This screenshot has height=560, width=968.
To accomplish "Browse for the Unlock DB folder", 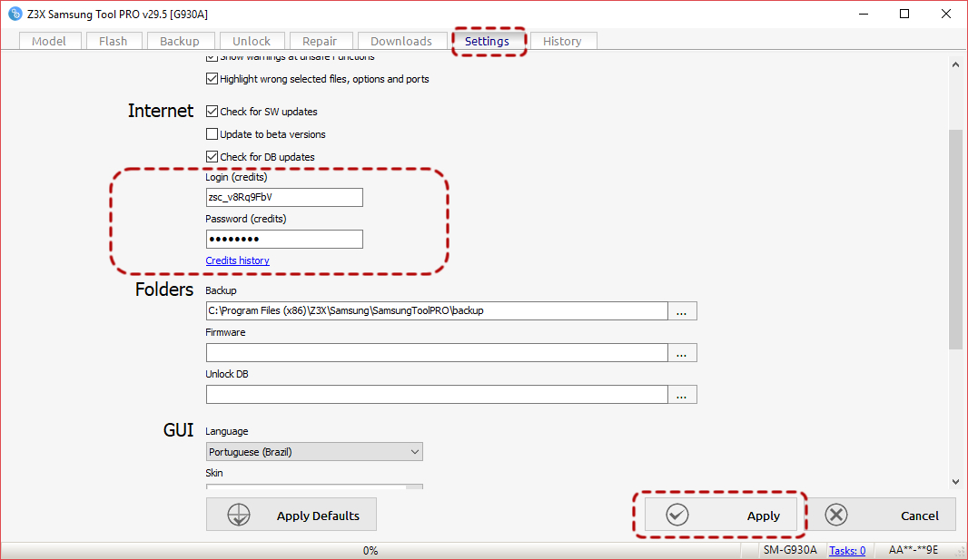I will tap(682, 395).
